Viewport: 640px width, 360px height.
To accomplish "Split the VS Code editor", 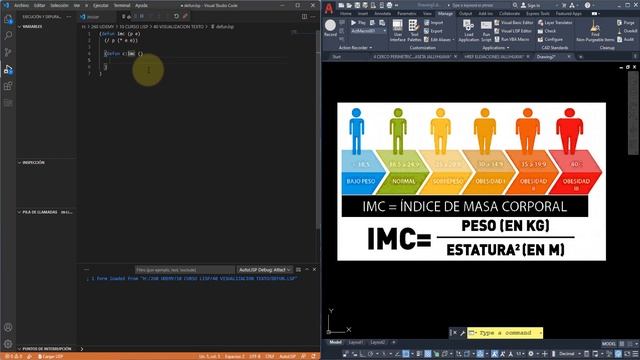I will click(304, 17).
